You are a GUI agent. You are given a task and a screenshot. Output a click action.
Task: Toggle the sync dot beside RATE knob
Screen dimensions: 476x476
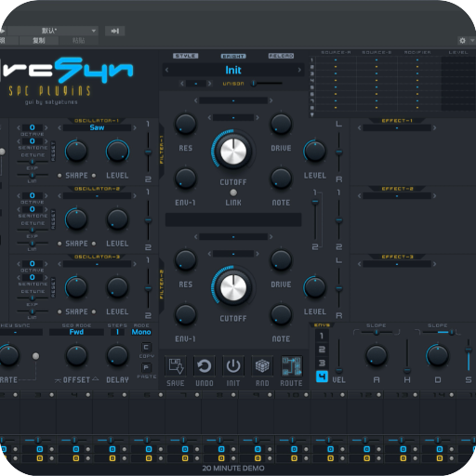coord(35,356)
